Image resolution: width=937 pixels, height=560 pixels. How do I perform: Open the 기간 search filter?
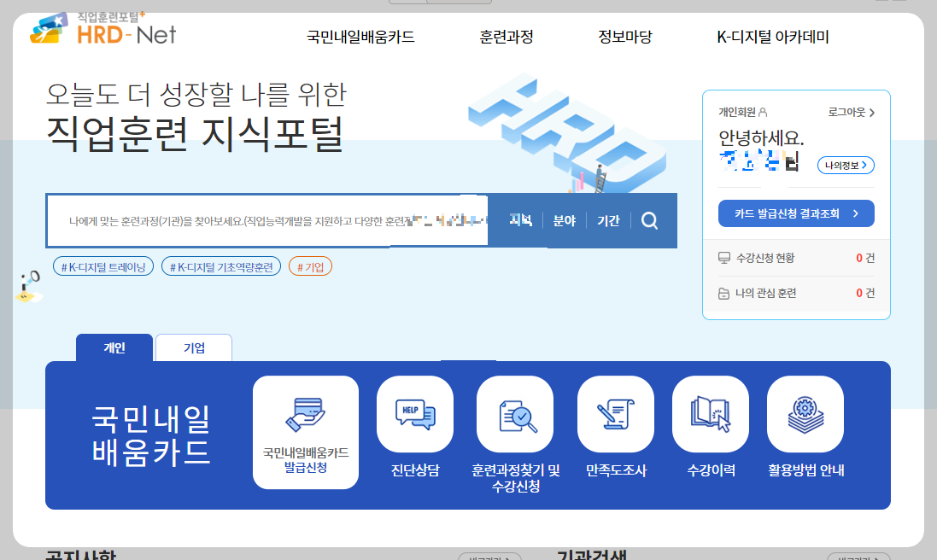coord(608,221)
